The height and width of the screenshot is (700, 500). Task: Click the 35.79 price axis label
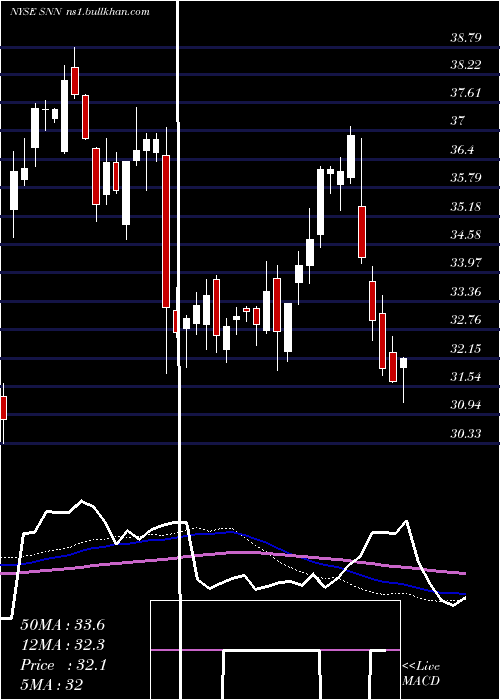click(466, 178)
